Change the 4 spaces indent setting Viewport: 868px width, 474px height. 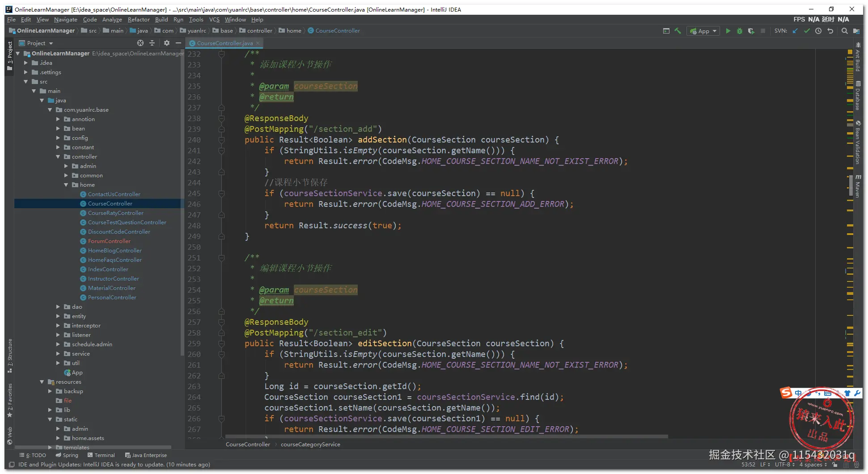[x=813, y=465]
